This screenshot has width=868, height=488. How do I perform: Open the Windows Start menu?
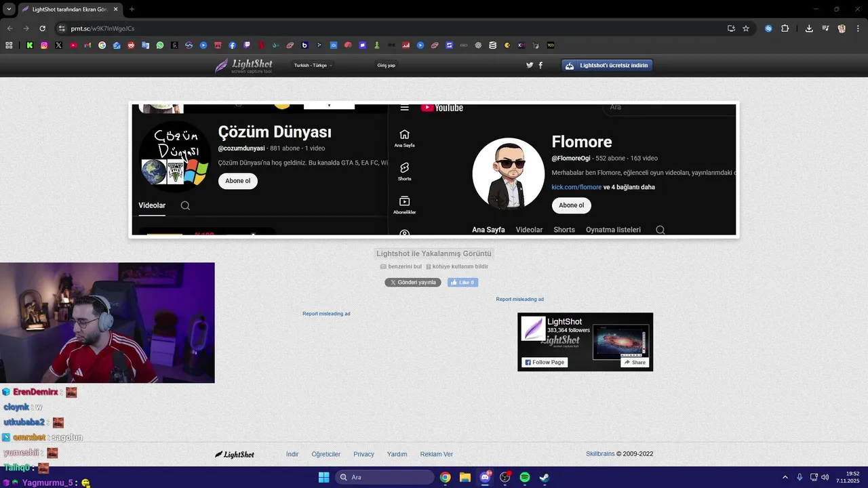pos(323,477)
